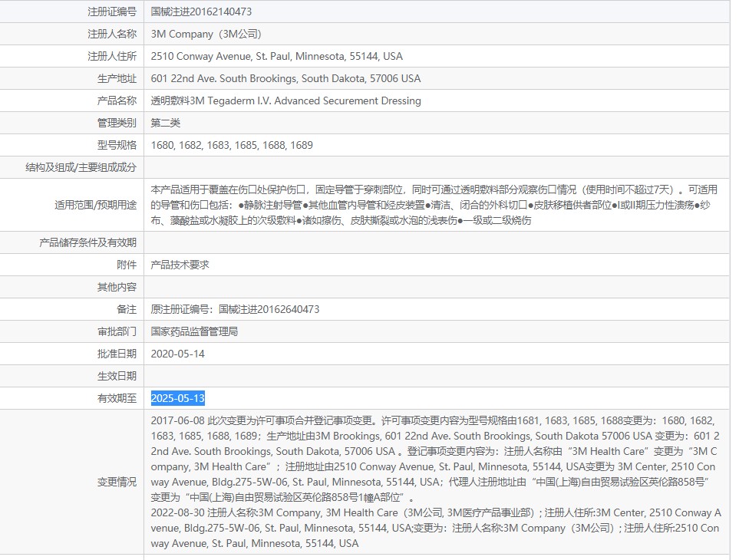Click highlighted expiry date 2025-05-13
The image size is (739, 560).
pos(178,398)
